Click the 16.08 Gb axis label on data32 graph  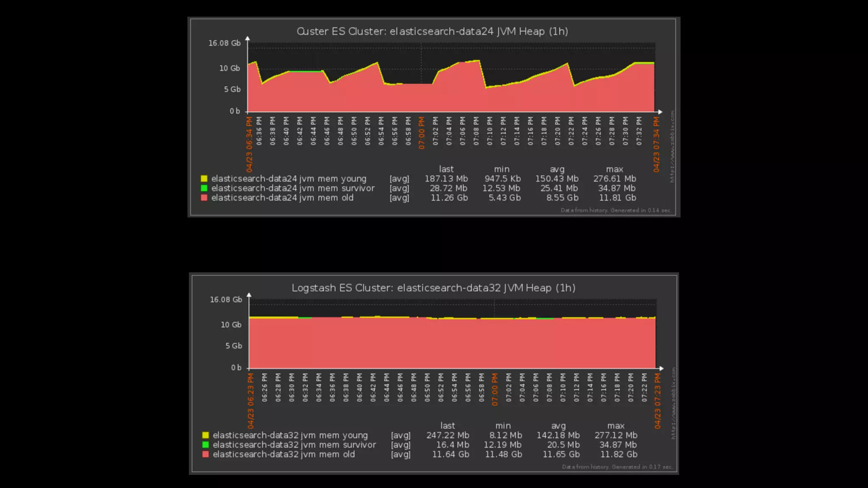226,300
